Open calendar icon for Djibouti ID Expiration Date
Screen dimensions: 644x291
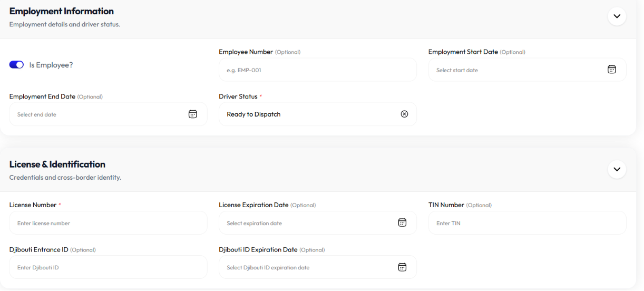(x=402, y=267)
